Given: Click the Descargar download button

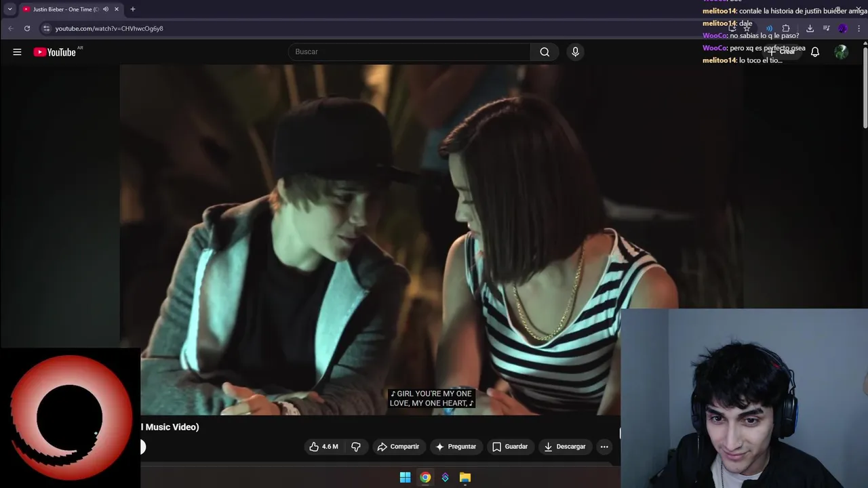Looking at the screenshot, I should point(565,447).
